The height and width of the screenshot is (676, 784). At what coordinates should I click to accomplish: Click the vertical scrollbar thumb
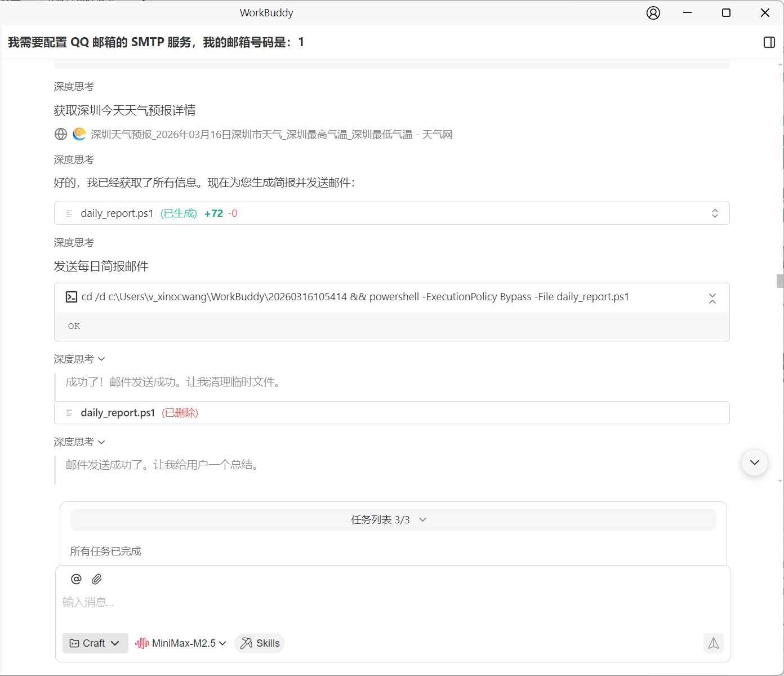click(x=779, y=281)
